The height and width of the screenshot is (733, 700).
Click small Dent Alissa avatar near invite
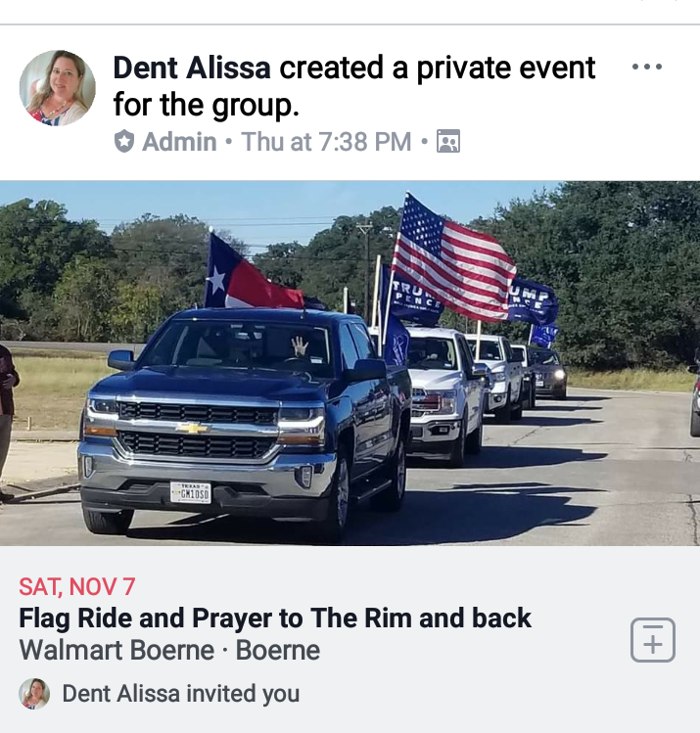pyautogui.click(x=34, y=694)
